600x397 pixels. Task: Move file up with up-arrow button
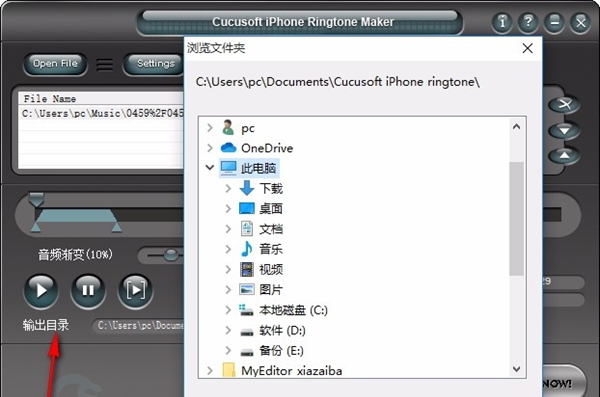[564, 155]
